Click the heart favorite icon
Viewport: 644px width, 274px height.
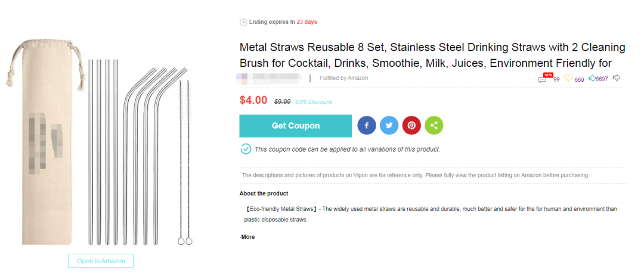pyautogui.click(x=568, y=78)
